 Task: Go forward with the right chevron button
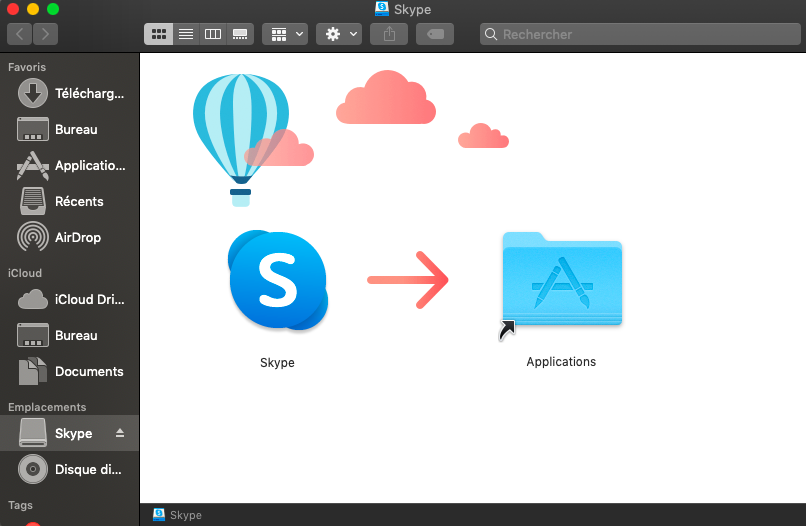coord(45,34)
